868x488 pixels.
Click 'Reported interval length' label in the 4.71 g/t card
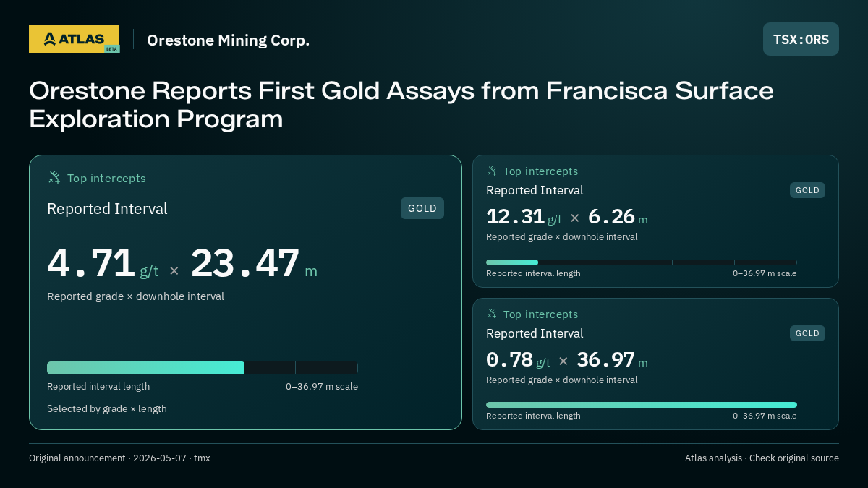click(98, 386)
